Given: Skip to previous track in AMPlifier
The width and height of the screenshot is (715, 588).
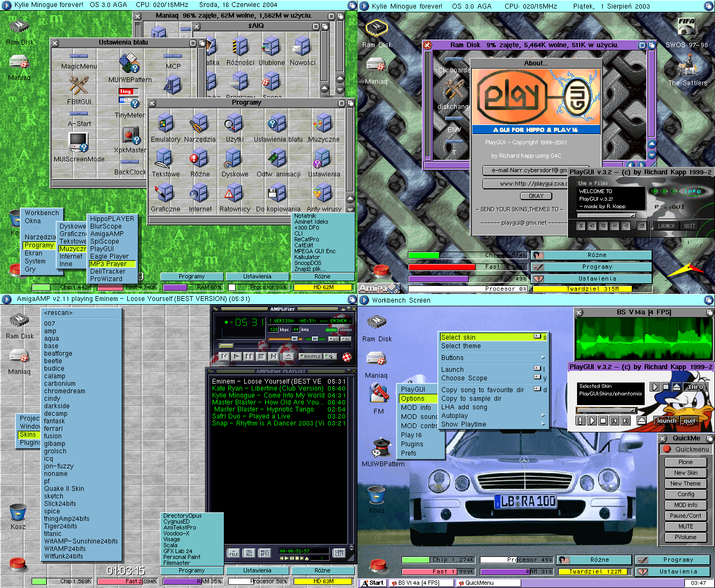Looking at the screenshot, I should tap(224, 356).
